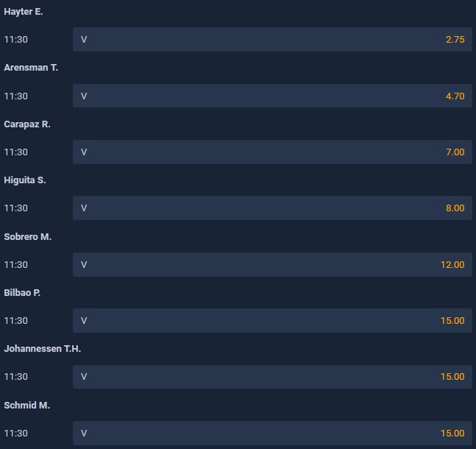The width and height of the screenshot is (476, 449).
Task: Select Hayter E. odds of 2.75
Action: click(272, 40)
